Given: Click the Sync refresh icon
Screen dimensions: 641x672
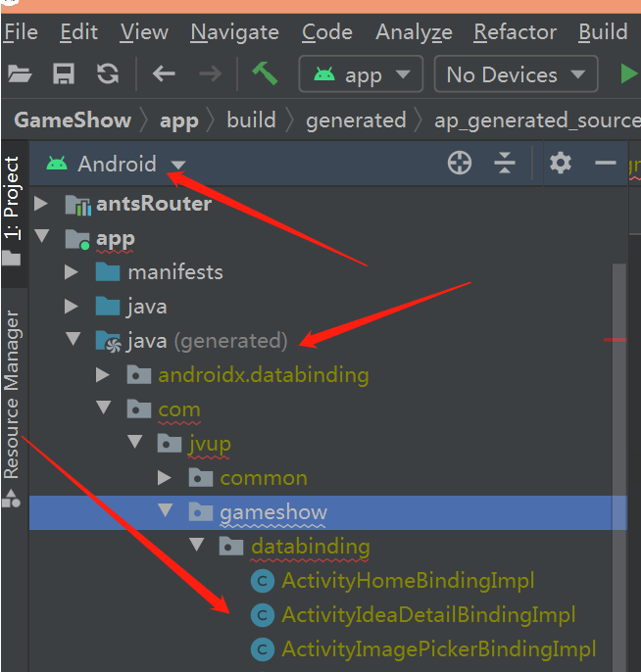Looking at the screenshot, I should tap(108, 74).
